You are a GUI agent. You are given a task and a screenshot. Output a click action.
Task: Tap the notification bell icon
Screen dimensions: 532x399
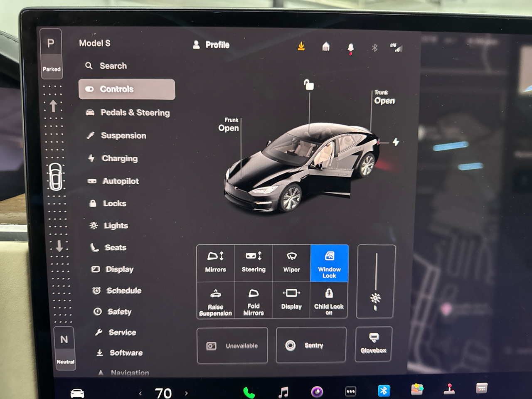point(350,48)
